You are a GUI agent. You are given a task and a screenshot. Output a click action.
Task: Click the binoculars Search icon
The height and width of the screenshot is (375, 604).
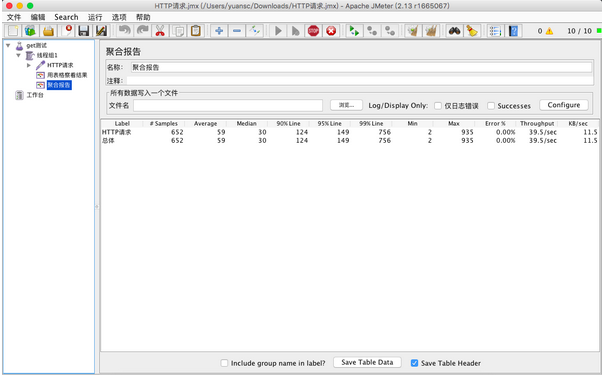click(x=455, y=31)
